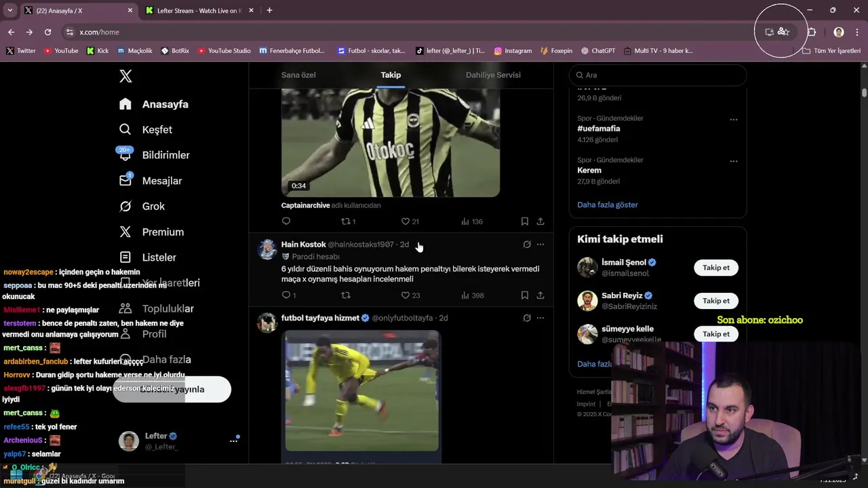Click the Ara search field

(658, 75)
